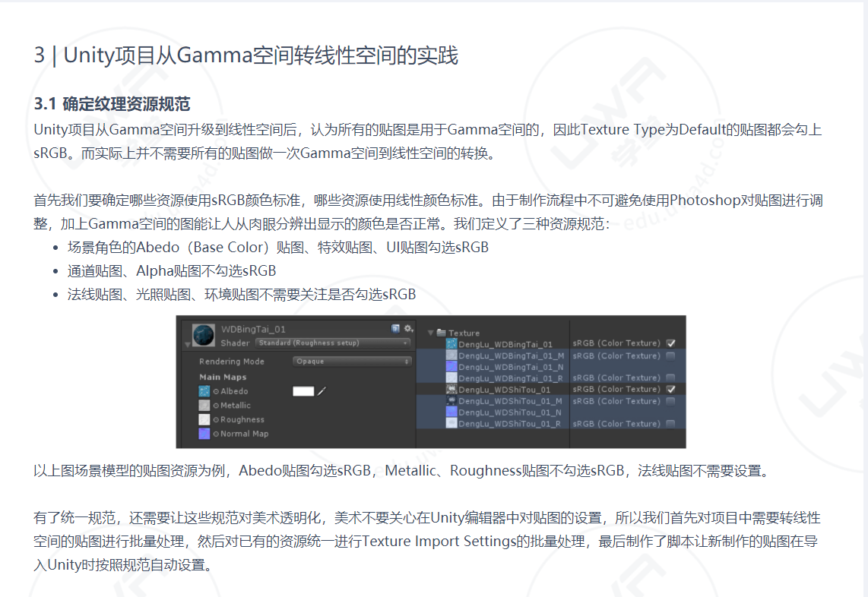
Task: Click the Normal Map texture slot thumbnail
Action: click(x=204, y=434)
